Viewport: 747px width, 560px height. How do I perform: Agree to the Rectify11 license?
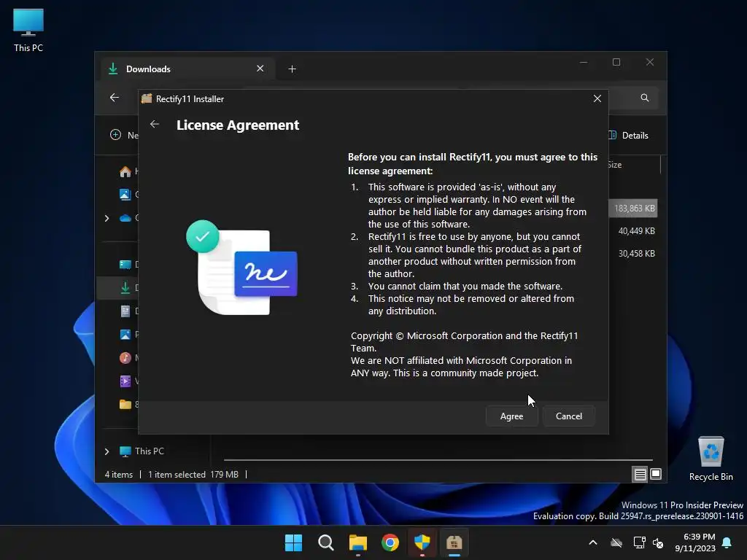click(x=511, y=416)
